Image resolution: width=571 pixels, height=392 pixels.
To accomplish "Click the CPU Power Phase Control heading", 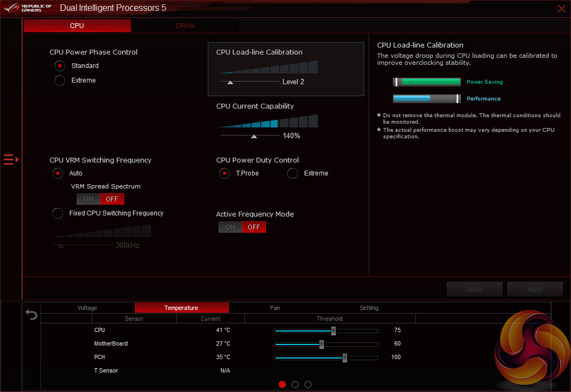I will pos(93,52).
